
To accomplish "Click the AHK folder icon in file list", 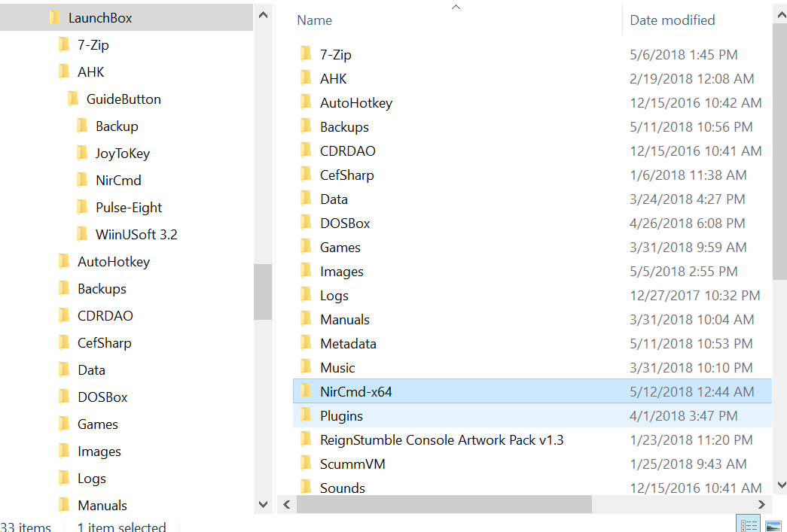I will 306,78.
